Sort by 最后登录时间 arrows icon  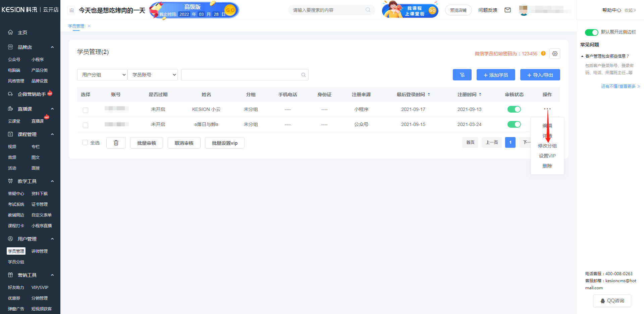tap(429, 95)
